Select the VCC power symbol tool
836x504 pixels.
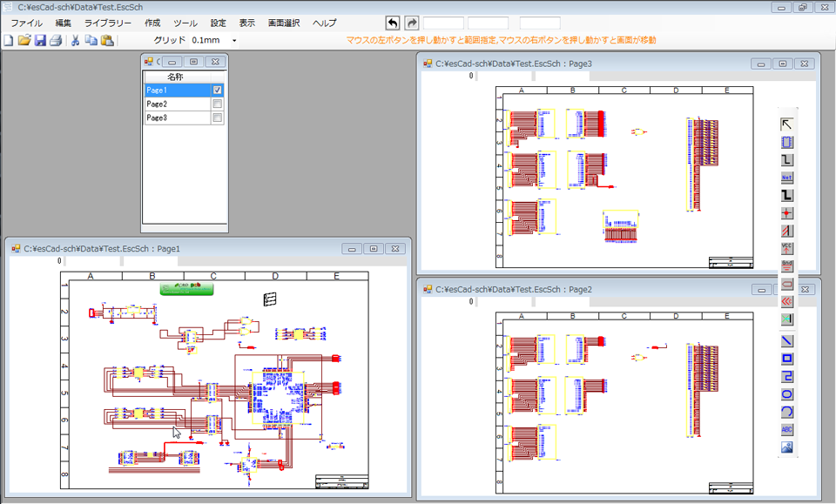point(787,249)
